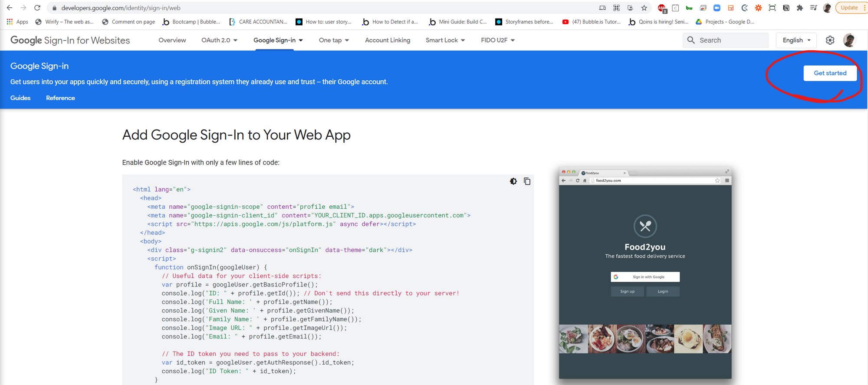Open the Apps bookmarks shortcut
The image size is (868, 385).
point(17,22)
